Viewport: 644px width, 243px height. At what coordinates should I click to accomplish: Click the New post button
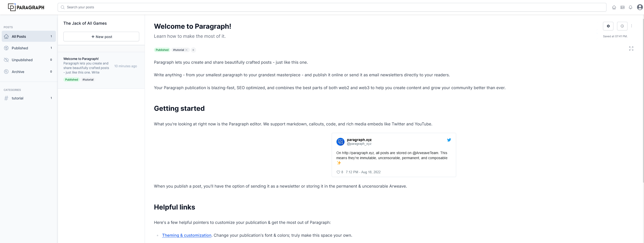tap(101, 37)
